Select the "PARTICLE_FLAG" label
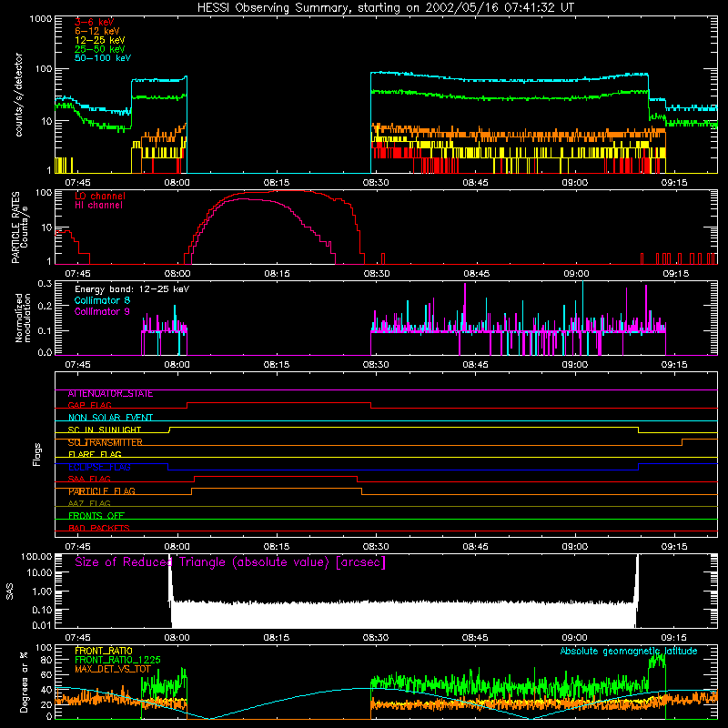 coord(102,491)
